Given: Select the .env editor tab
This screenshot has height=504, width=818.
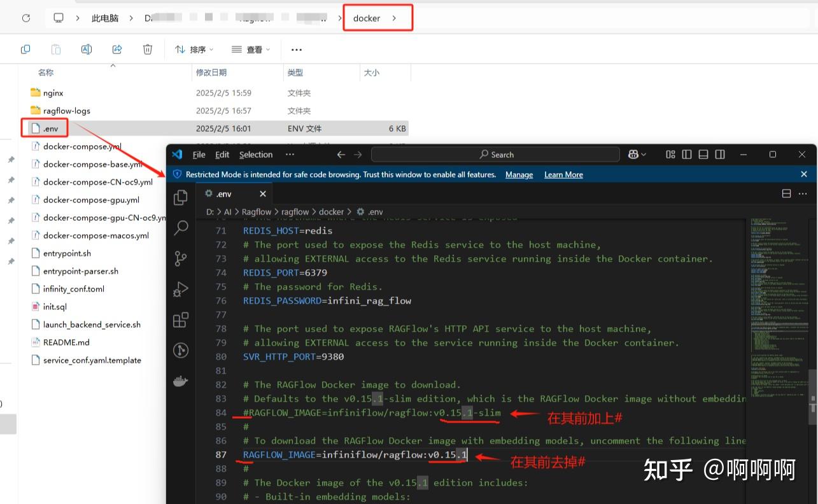Looking at the screenshot, I should tap(234, 194).
